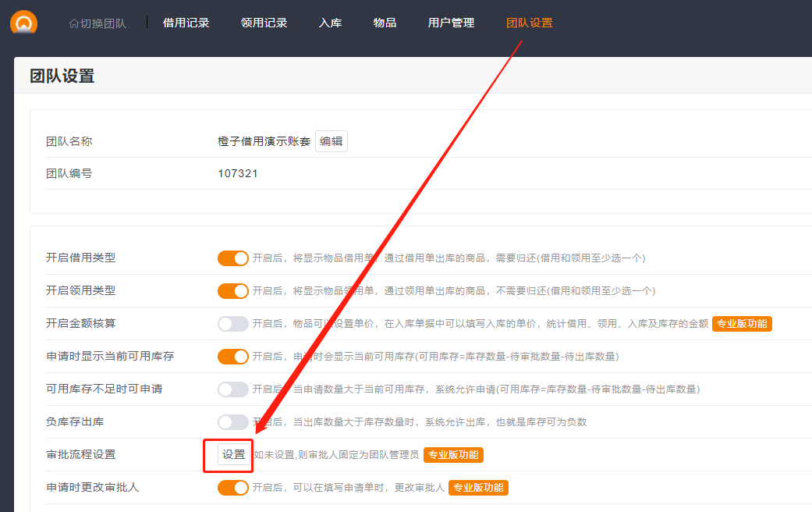This screenshot has width=812, height=512.
Task: Enable the 开启金额核算 toggle
Action: click(x=232, y=323)
